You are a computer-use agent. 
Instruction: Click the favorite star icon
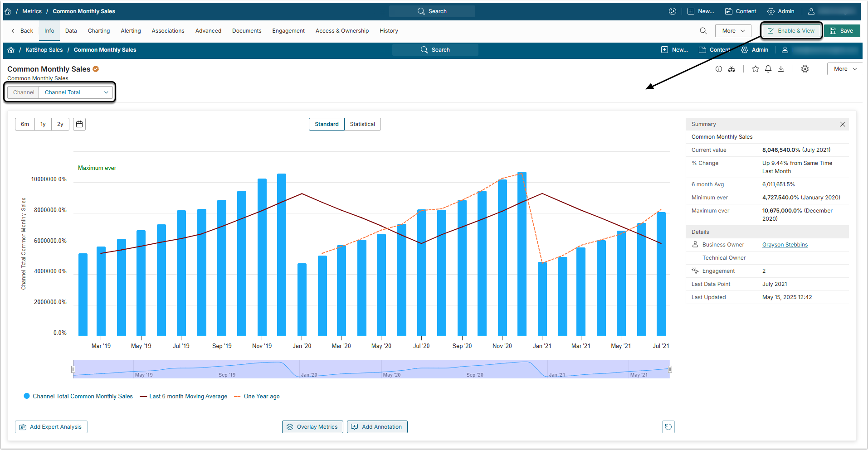[755, 69]
